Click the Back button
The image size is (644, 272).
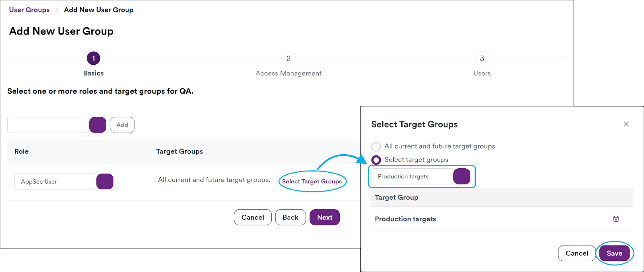291,217
